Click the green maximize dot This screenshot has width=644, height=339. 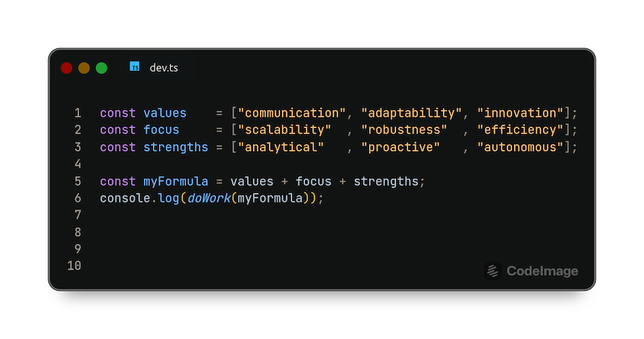tap(102, 68)
